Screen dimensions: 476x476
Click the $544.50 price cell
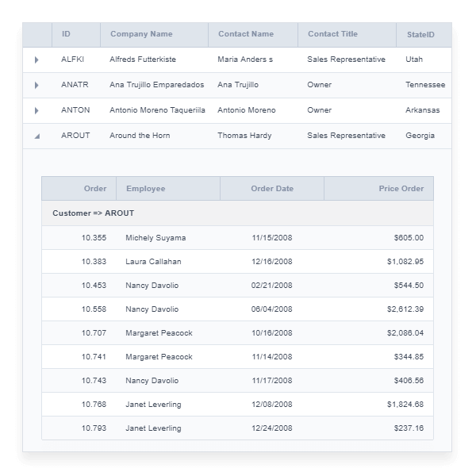click(379, 286)
